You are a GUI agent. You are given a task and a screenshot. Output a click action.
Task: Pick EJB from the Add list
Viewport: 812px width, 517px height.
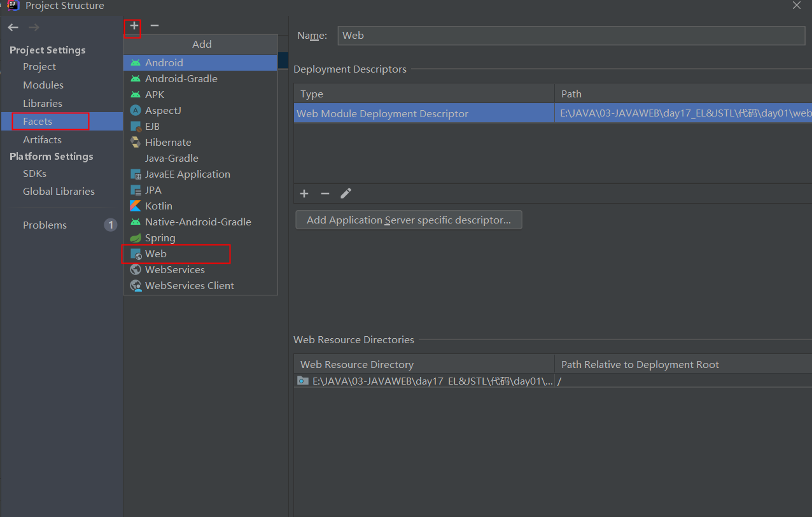point(200,126)
